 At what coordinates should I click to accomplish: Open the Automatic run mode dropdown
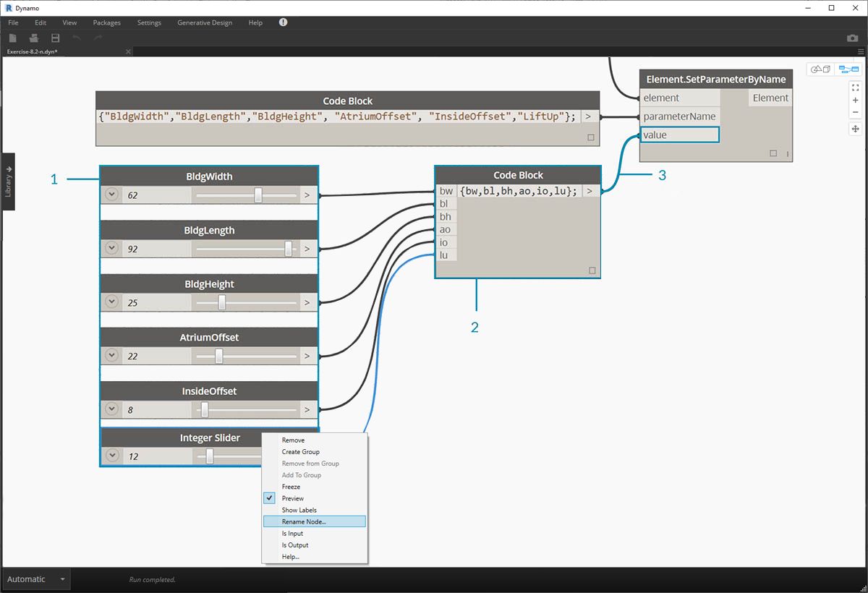[x=36, y=579]
